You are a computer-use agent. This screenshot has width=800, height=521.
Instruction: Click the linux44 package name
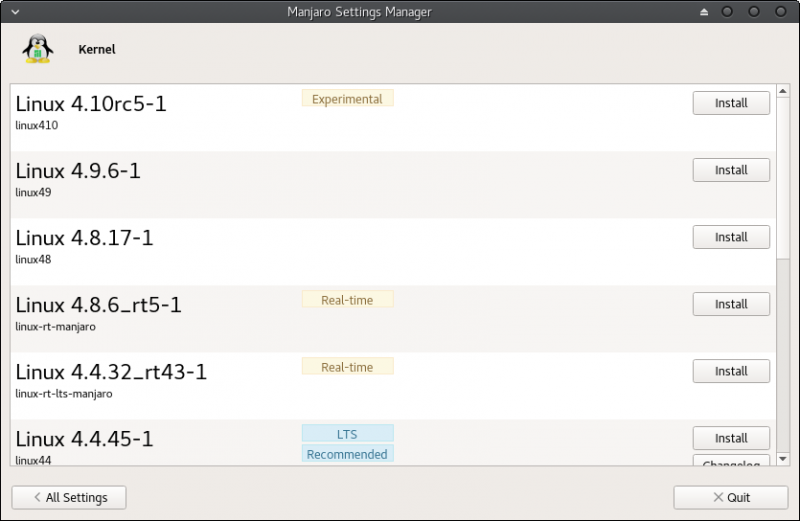33,460
